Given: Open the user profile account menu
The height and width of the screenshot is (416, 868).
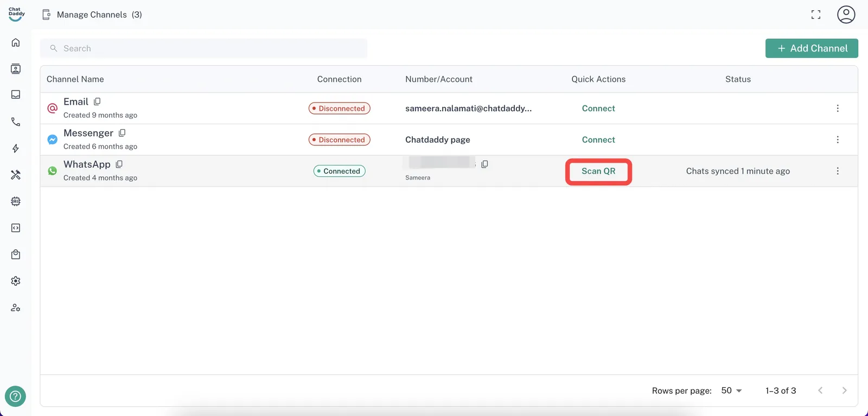Looking at the screenshot, I should [846, 15].
